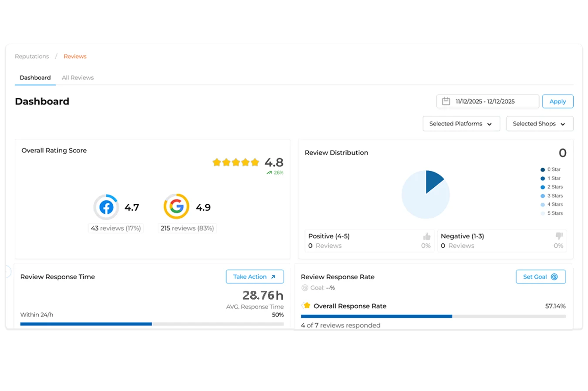The width and height of the screenshot is (588, 391).
Task: Click the green trend arrow near 26%
Action: pyautogui.click(x=269, y=173)
